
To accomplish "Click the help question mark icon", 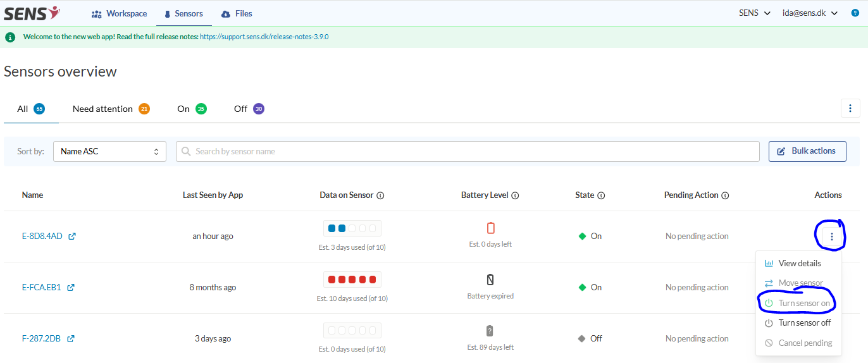I will click(x=855, y=13).
